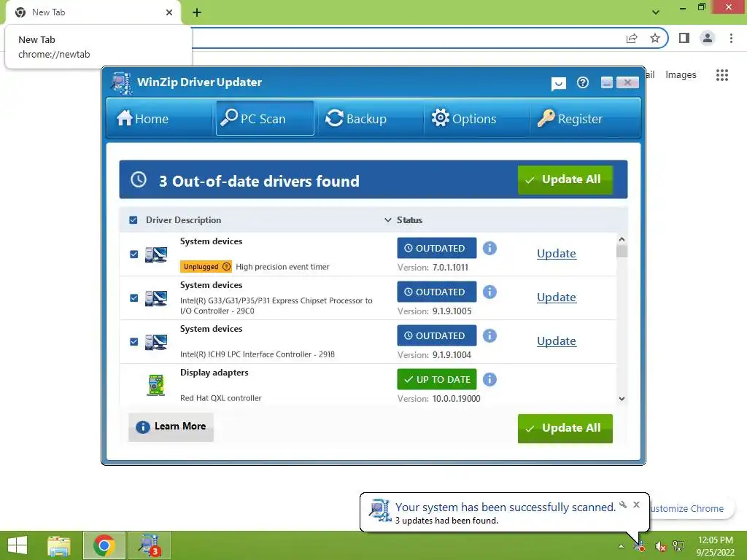This screenshot has height=560, width=747.
Task: Click info icon for Red Hat QXL controller
Action: tap(489, 379)
